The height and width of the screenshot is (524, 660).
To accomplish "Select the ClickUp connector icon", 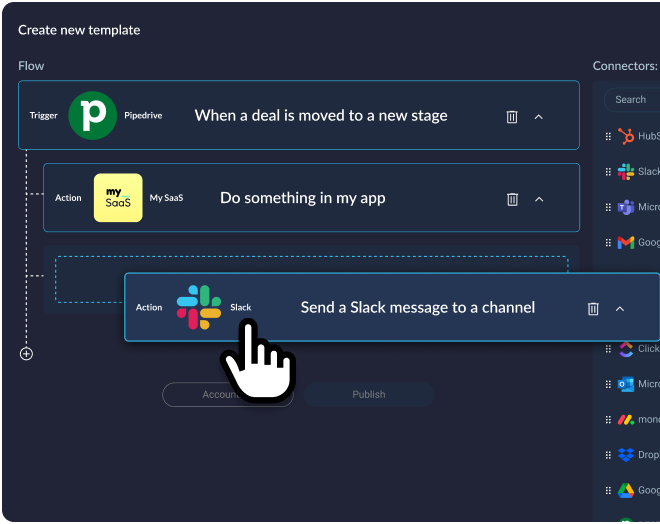I will tap(626, 349).
